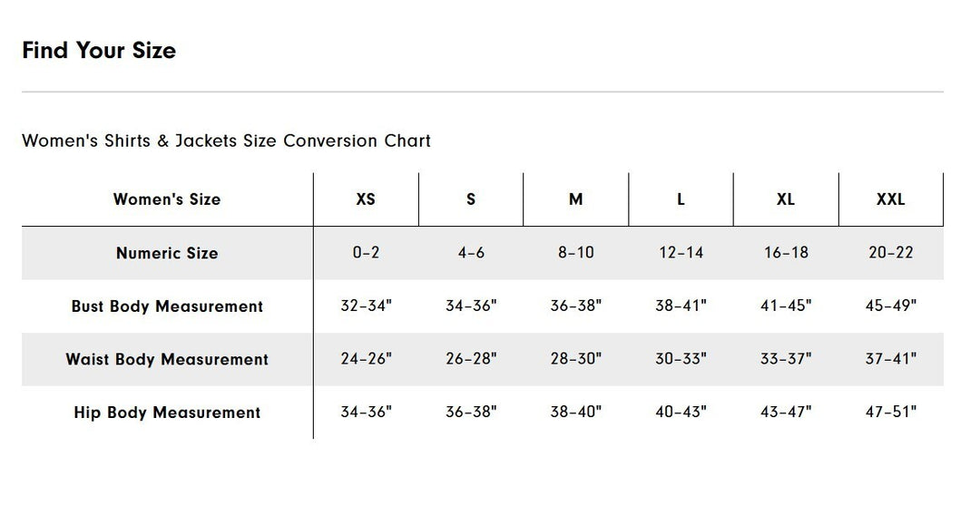Click the M size column header
The width and height of the screenshot is (980, 525).
point(575,199)
